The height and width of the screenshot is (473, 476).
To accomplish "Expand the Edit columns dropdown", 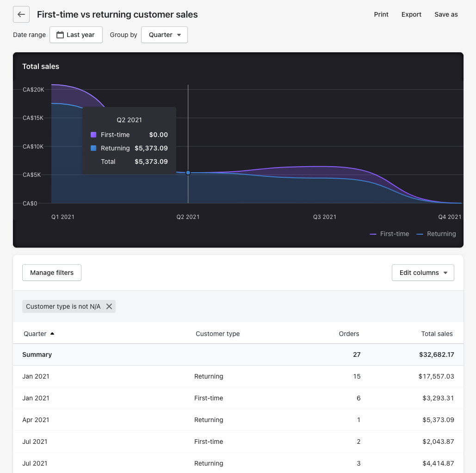I will click(x=423, y=273).
